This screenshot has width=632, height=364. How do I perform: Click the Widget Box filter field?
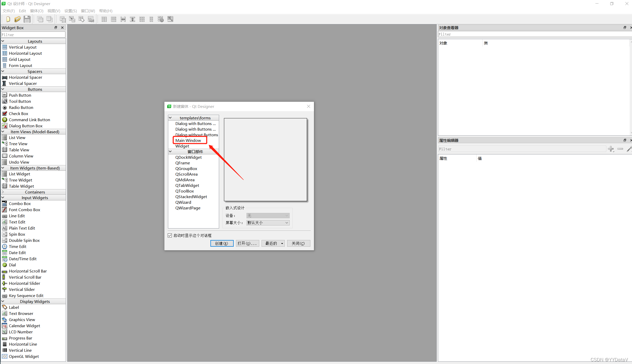coord(33,35)
